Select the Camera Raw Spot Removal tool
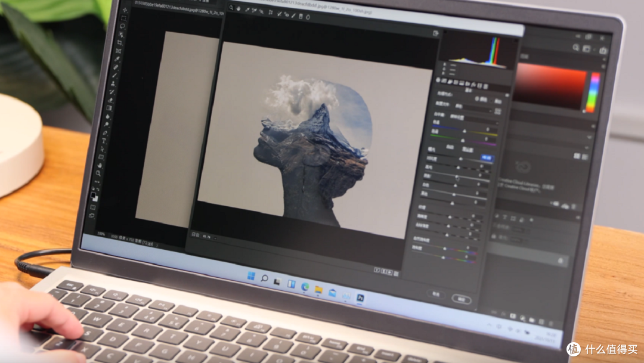 (x=279, y=14)
